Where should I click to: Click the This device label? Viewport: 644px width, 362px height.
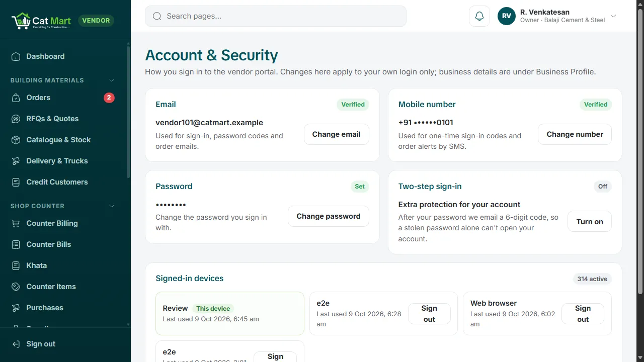213,309
